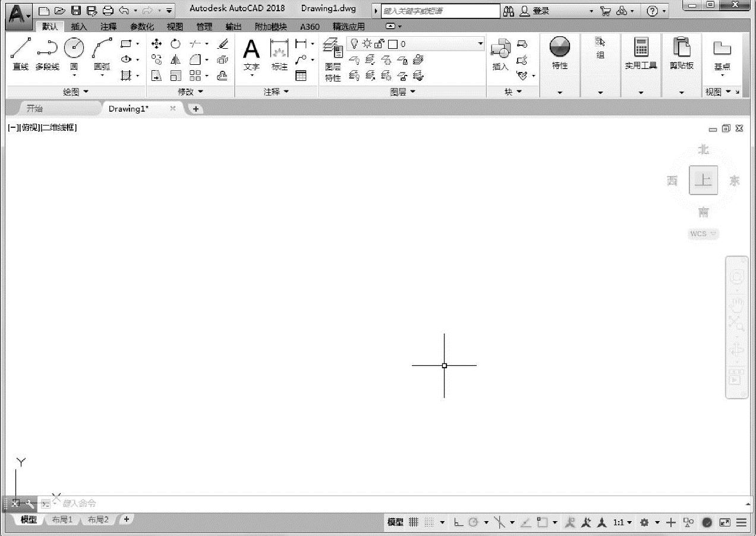
Task: Open the 插入 ribbon tab
Action: 79,27
